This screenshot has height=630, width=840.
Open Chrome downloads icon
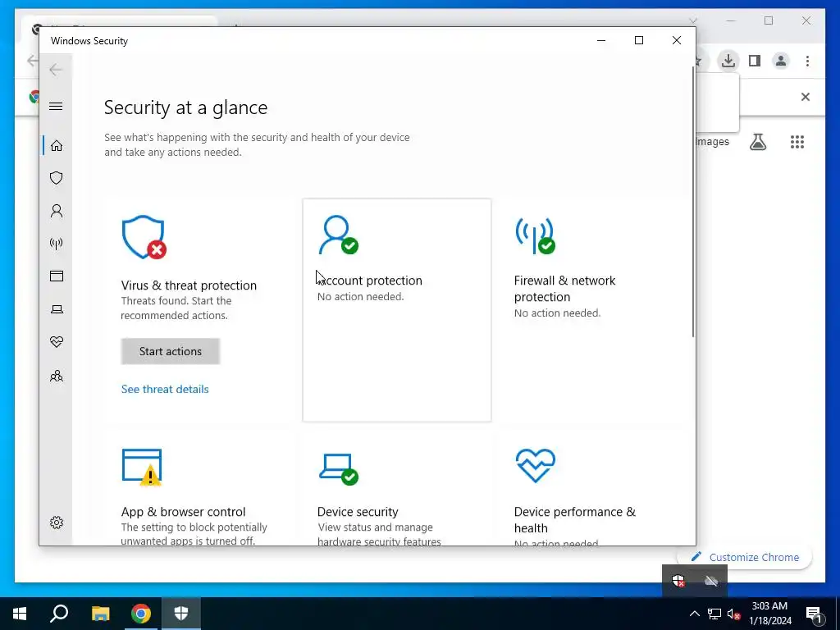click(728, 61)
